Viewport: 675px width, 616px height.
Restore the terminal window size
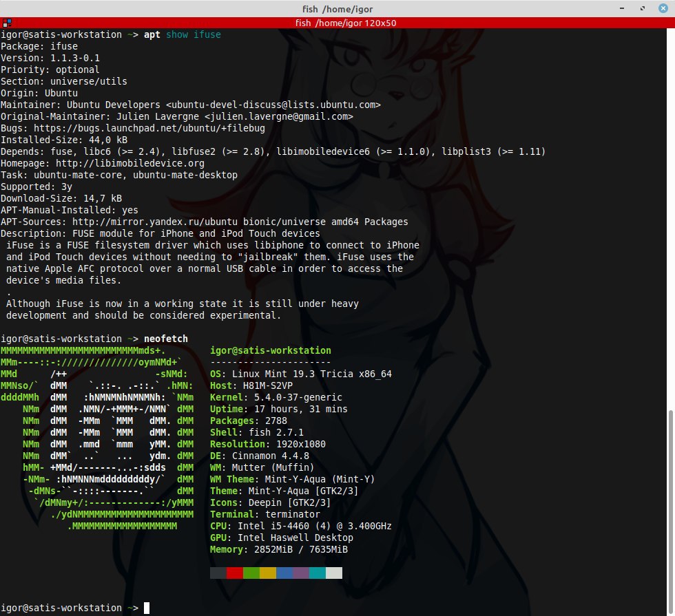[x=643, y=8]
